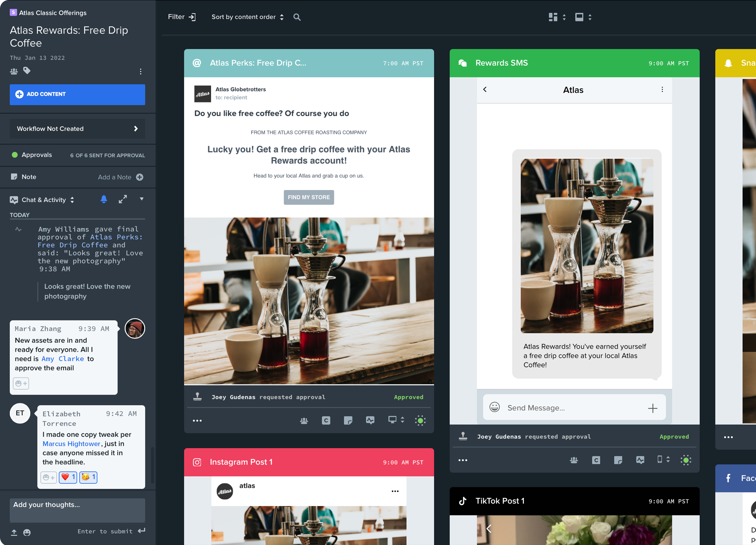Click the ADD CONTENT button
Viewport: 756px width, 545px height.
click(77, 94)
